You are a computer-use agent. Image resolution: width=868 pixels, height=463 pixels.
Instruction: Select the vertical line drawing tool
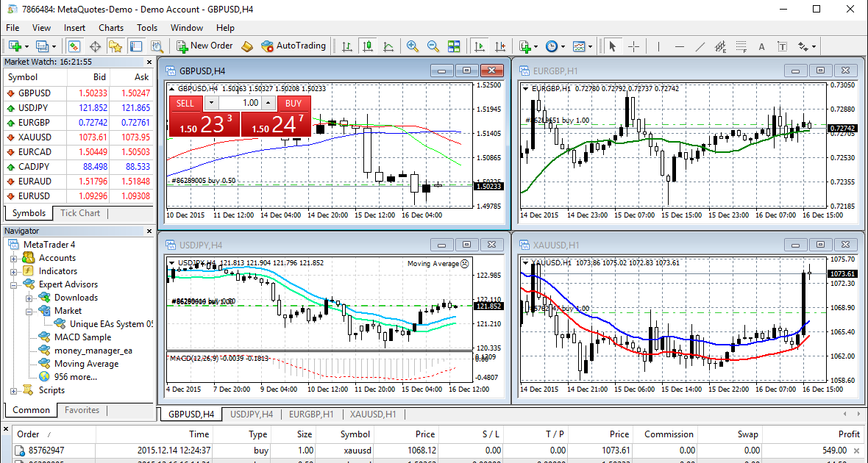point(658,46)
